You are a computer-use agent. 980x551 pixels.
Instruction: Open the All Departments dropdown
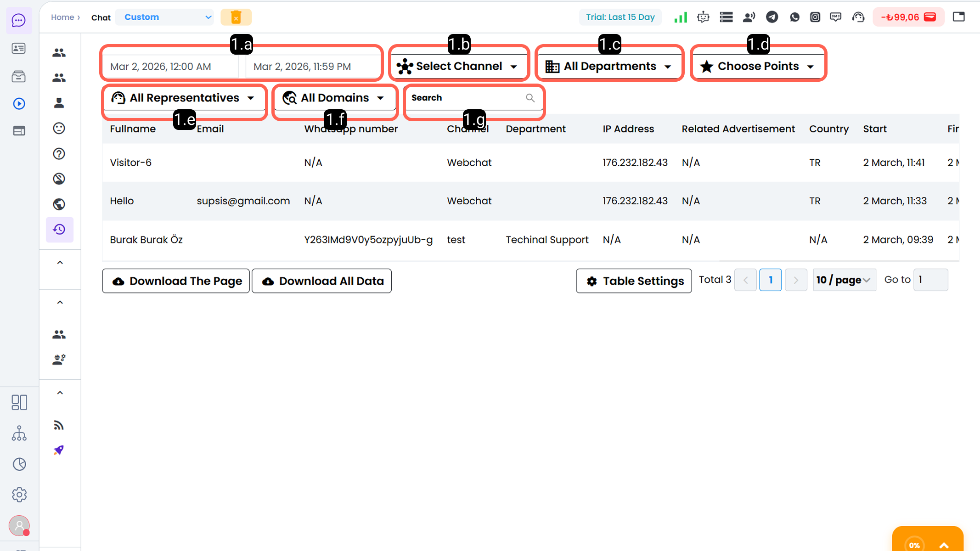[609, 66]
